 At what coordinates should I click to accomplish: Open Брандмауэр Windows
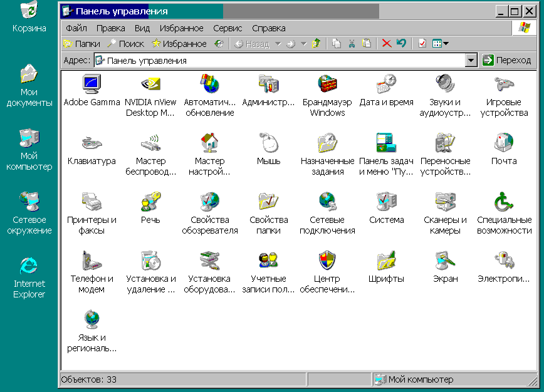pos(327,96)
